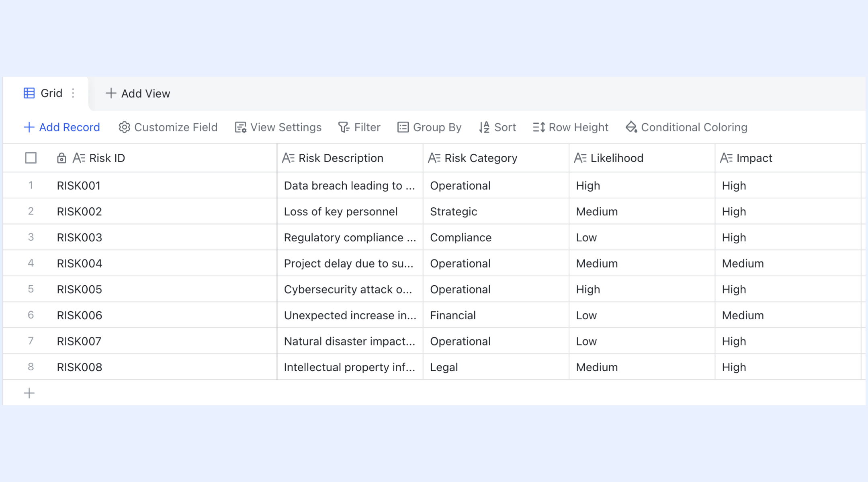868x482 pixels.
Task: Click the Impact cell in RISK006 row
Action: click(788, 315)
